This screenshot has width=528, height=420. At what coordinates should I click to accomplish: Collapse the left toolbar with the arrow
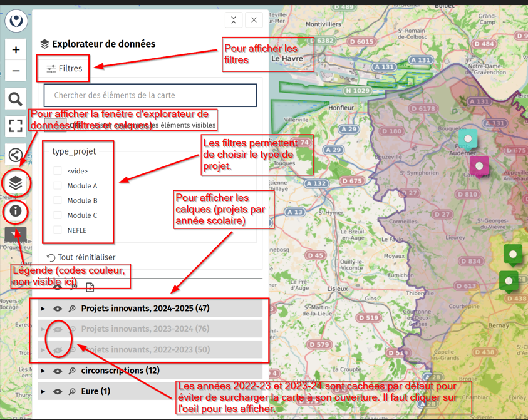(16, 235)
